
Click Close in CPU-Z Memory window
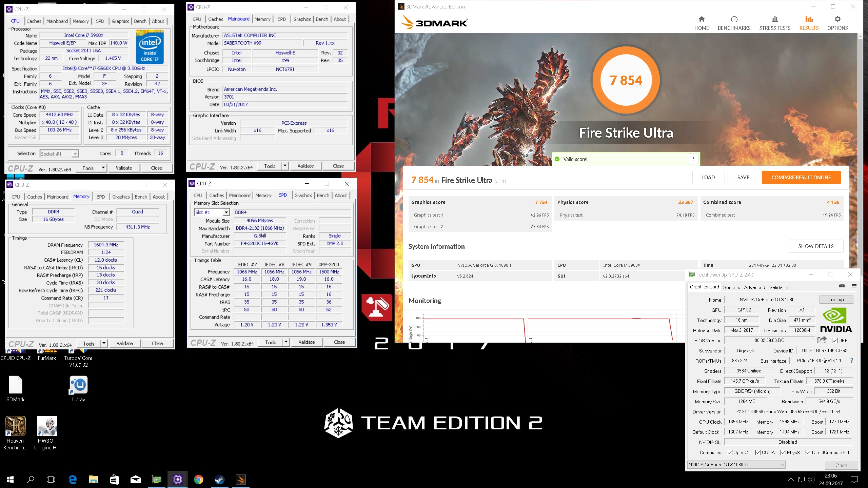pos(157,343)
